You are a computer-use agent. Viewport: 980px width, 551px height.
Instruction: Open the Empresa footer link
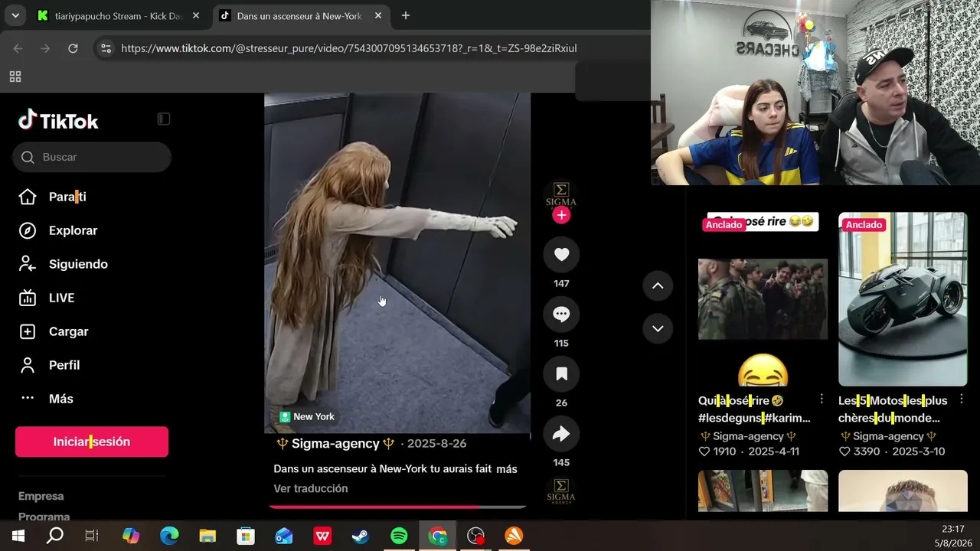point(41,496)
